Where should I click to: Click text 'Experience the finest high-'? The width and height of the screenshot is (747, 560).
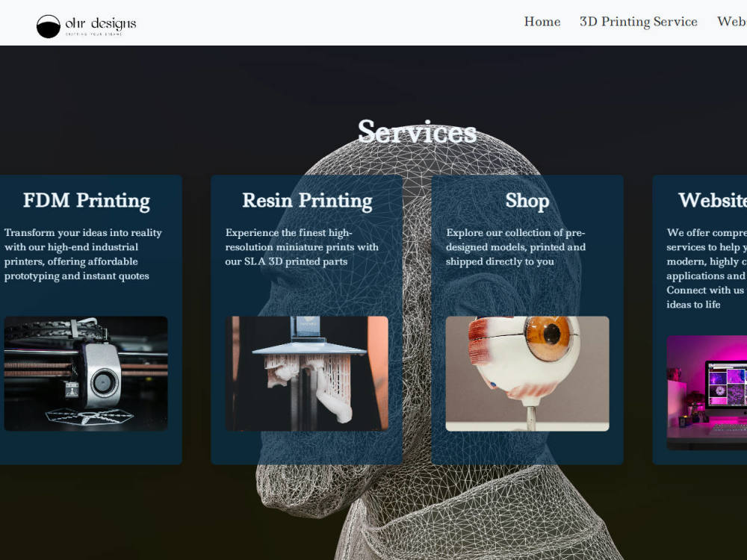click(x=288, y=233)
